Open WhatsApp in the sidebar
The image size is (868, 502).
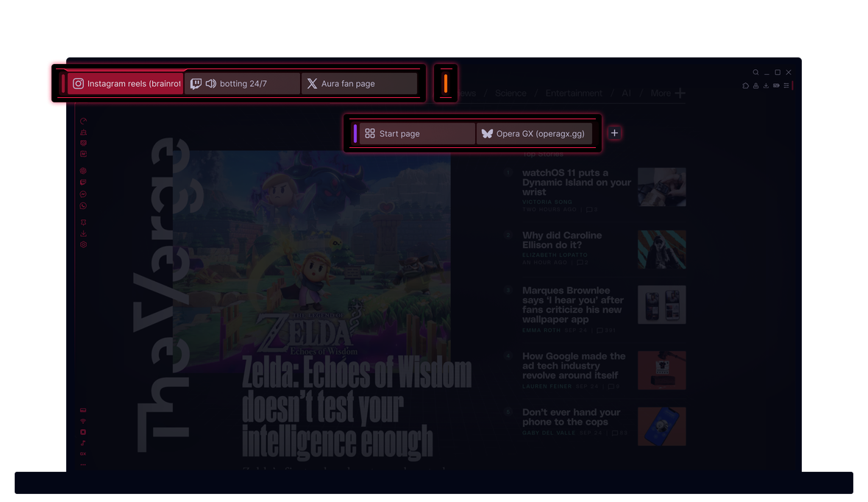(x=83, y=206)
